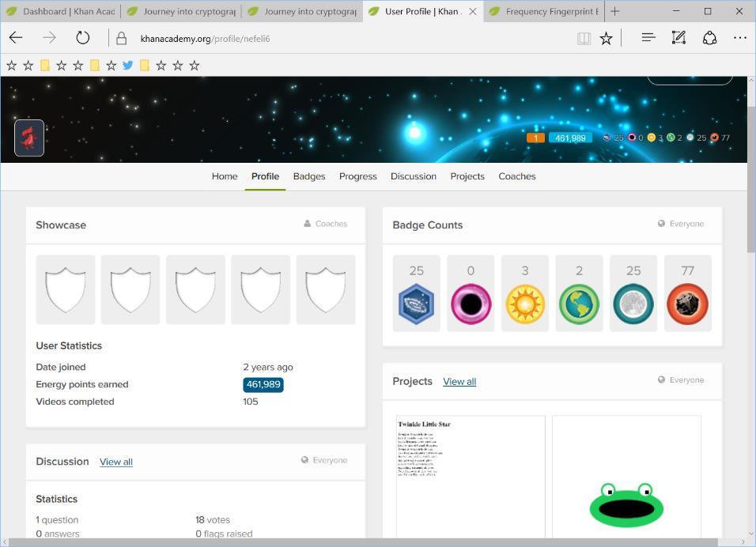Open the Coaches profile tab

517,176
